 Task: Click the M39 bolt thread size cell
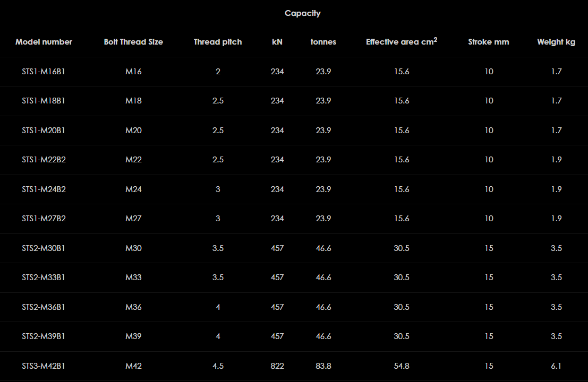click(133, 336)
